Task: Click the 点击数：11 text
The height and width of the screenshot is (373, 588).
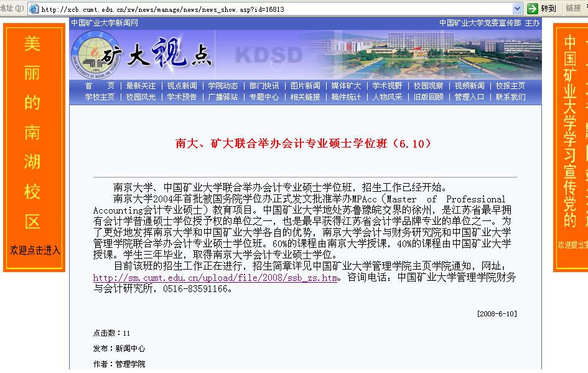Action: tap(111, 333)
